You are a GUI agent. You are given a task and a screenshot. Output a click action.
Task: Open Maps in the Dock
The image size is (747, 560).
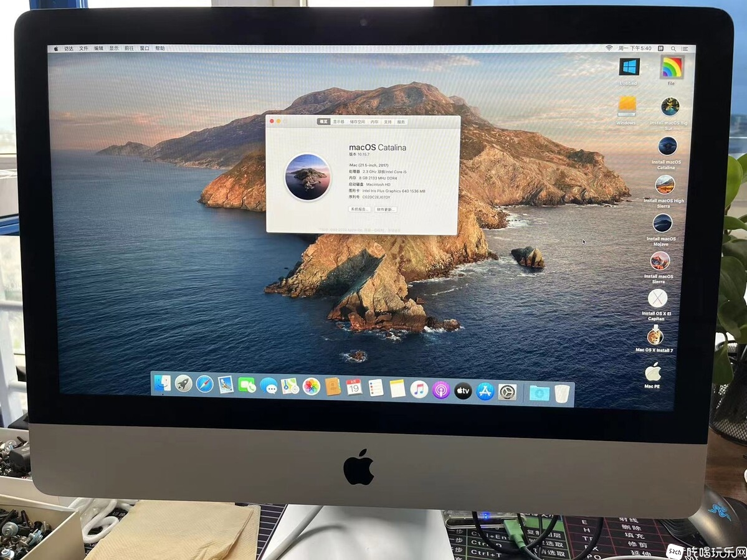(x=290, y=386)
